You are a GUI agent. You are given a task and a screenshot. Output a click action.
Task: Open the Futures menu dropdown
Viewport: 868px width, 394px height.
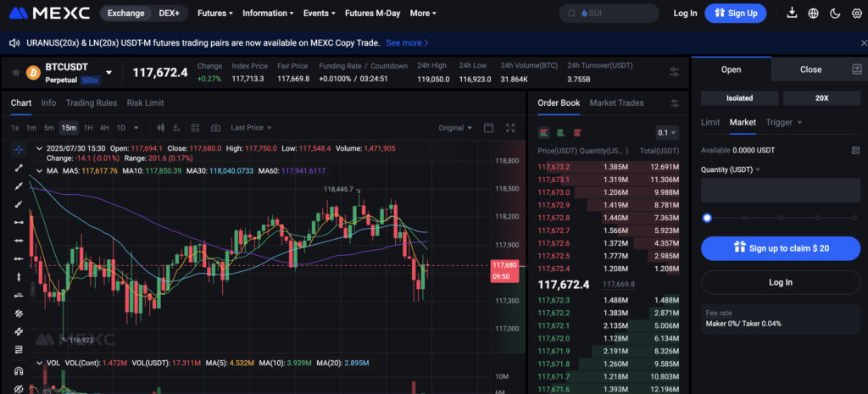[x=214, y=14]
